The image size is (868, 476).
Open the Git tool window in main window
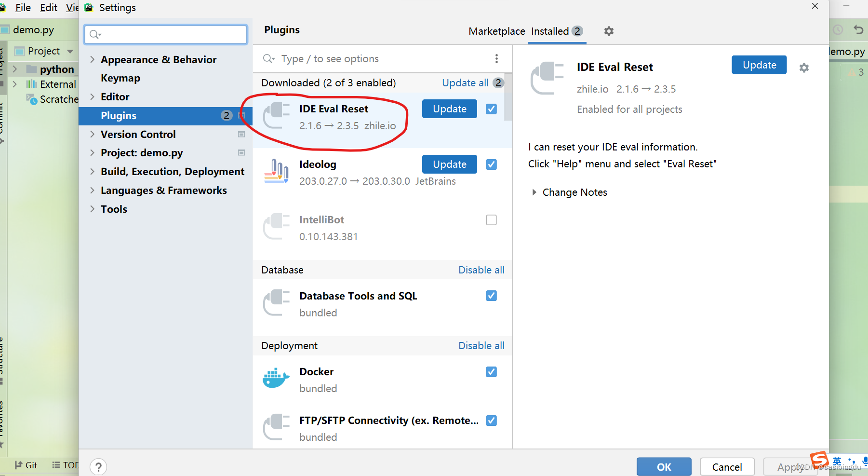click(26, 465)
